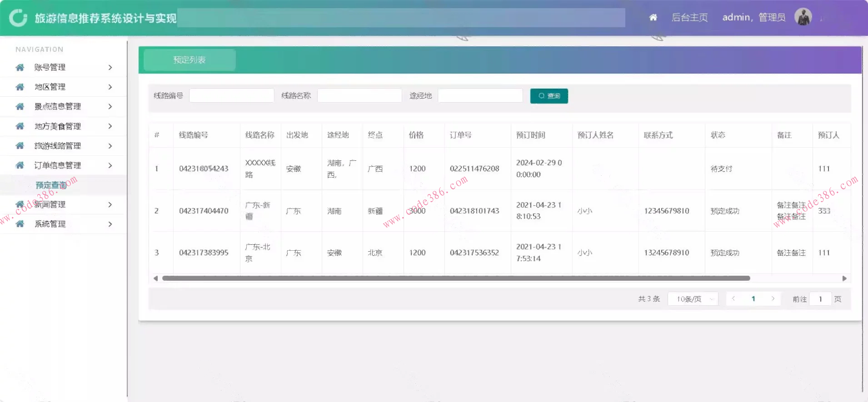
Task: Click the scrollbar left arrow
Action: coord(155,278)
